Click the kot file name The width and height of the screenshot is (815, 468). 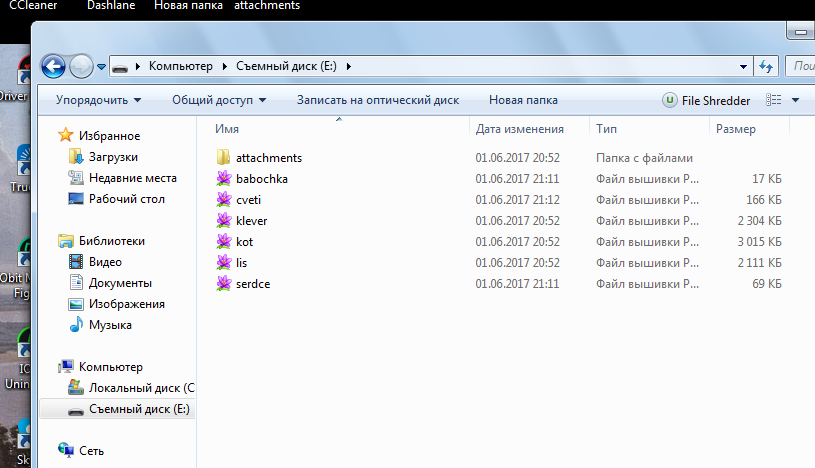point(244,242)
